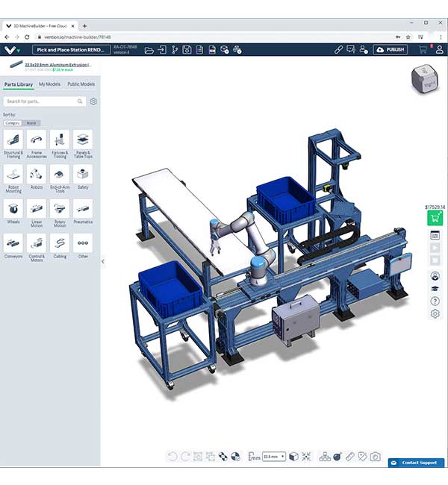Click the End-of-Arm Tools category
The image size is (448, 485).
click(x=60, y=173)
